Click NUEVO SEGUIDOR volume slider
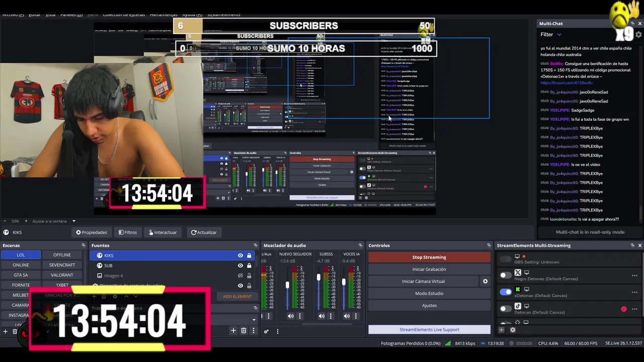The width and height of the screenshot is (644, 362). (x=287, y=286)
